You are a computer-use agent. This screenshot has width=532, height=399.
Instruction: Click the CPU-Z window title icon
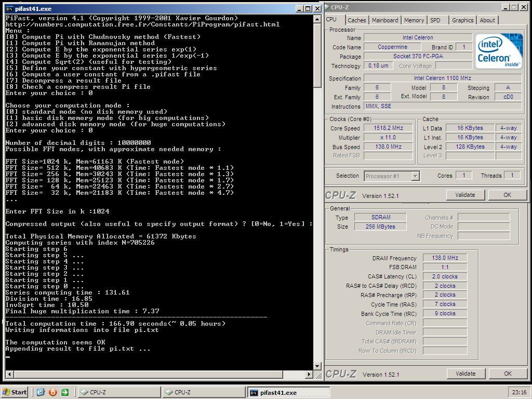pos(327,7)
